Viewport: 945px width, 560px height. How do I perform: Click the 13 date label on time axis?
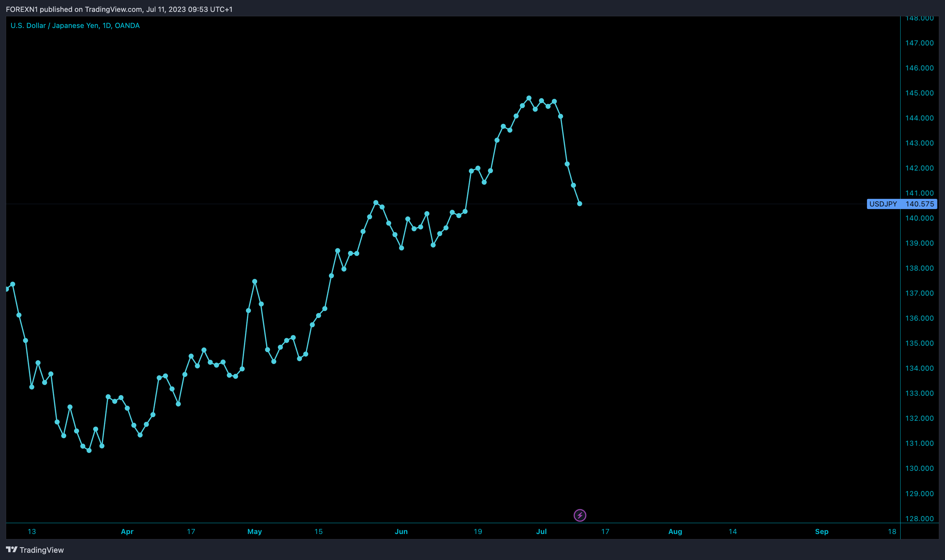[32, 531]
